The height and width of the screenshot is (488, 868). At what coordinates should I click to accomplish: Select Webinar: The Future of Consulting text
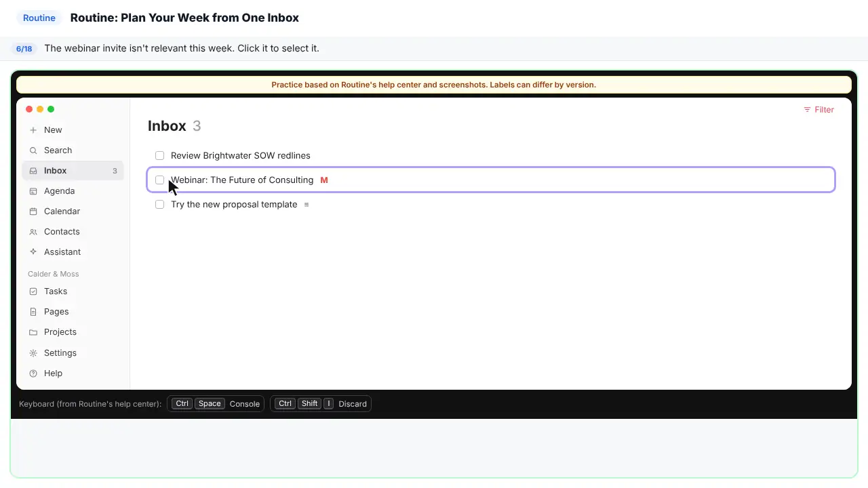click(242, 180)
